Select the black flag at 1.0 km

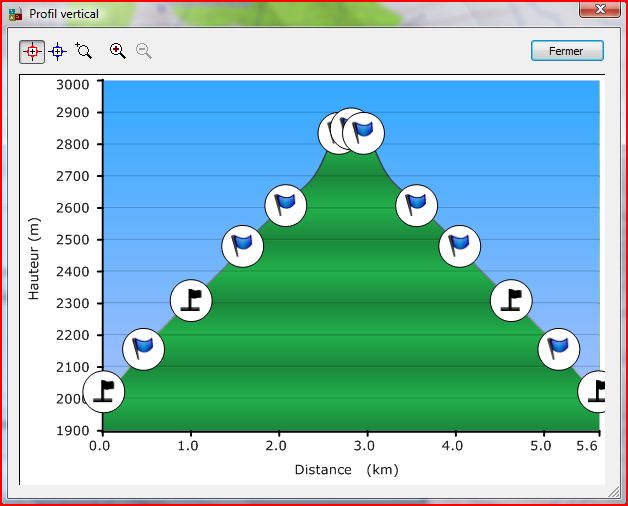pos(191,300)
